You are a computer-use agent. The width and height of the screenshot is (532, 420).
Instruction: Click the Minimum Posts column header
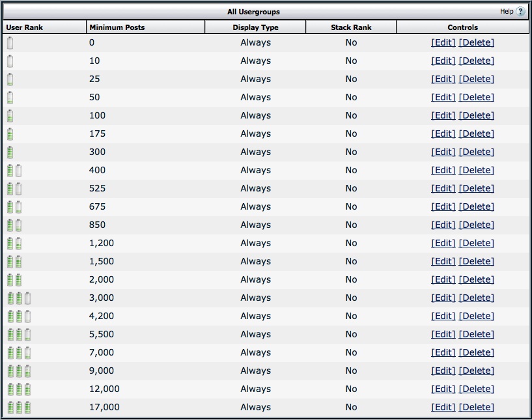(x=117, y=27)
